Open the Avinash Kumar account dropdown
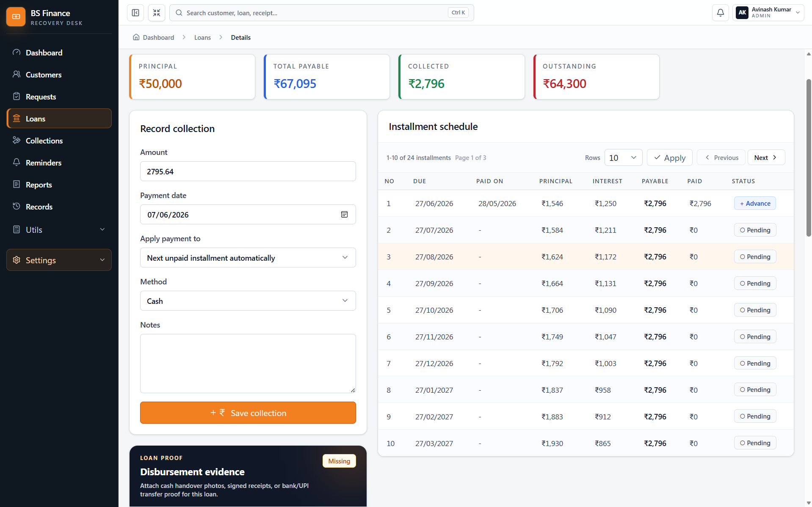 768,13
